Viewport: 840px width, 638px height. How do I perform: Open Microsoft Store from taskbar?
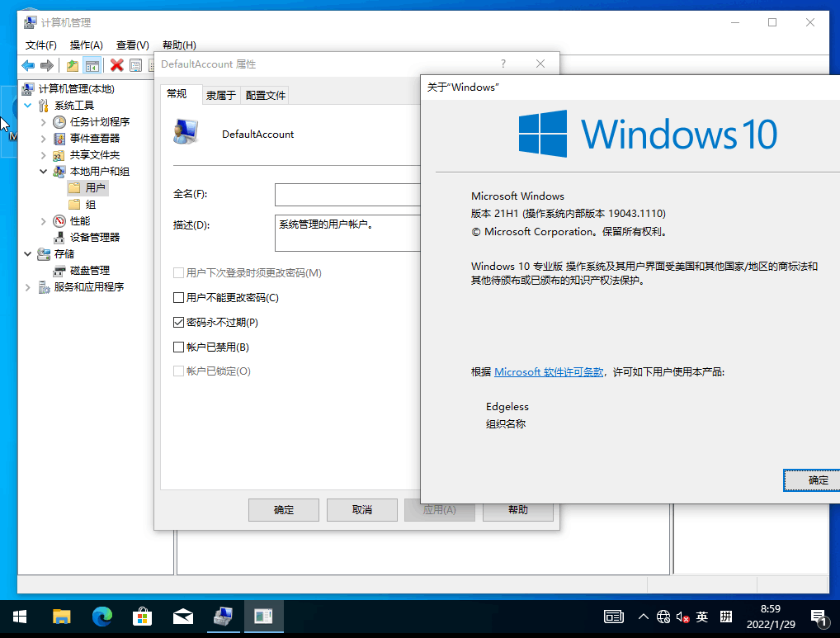click(143, 617)
